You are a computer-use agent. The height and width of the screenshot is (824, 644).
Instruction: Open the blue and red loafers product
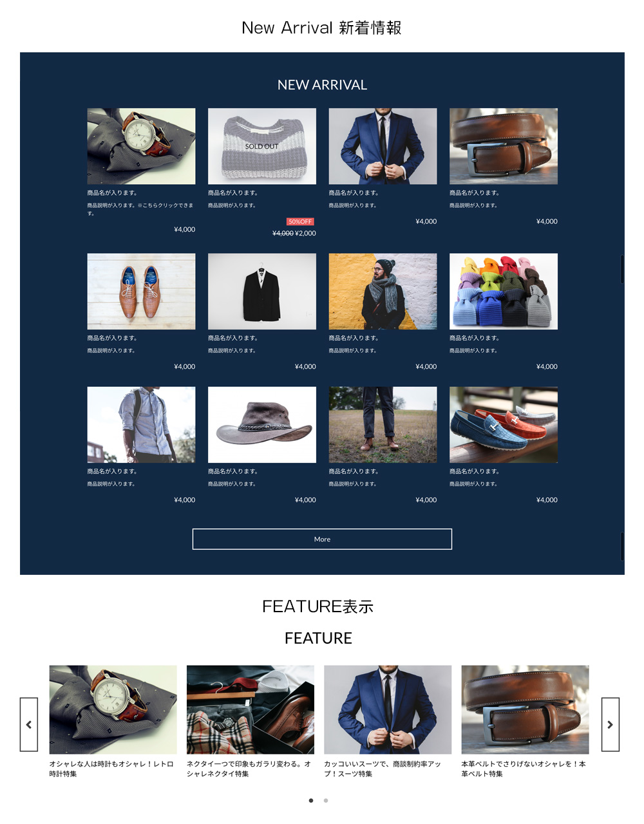[504, 424]
